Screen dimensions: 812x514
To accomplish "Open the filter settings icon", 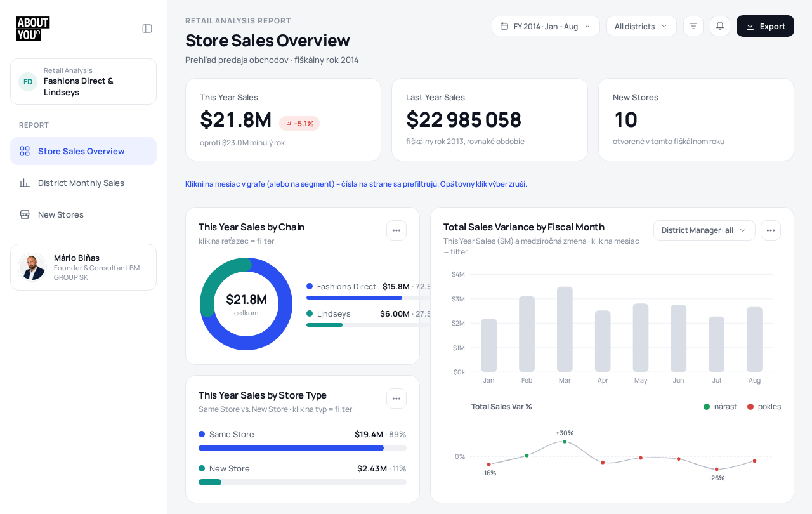I will 693,26.
